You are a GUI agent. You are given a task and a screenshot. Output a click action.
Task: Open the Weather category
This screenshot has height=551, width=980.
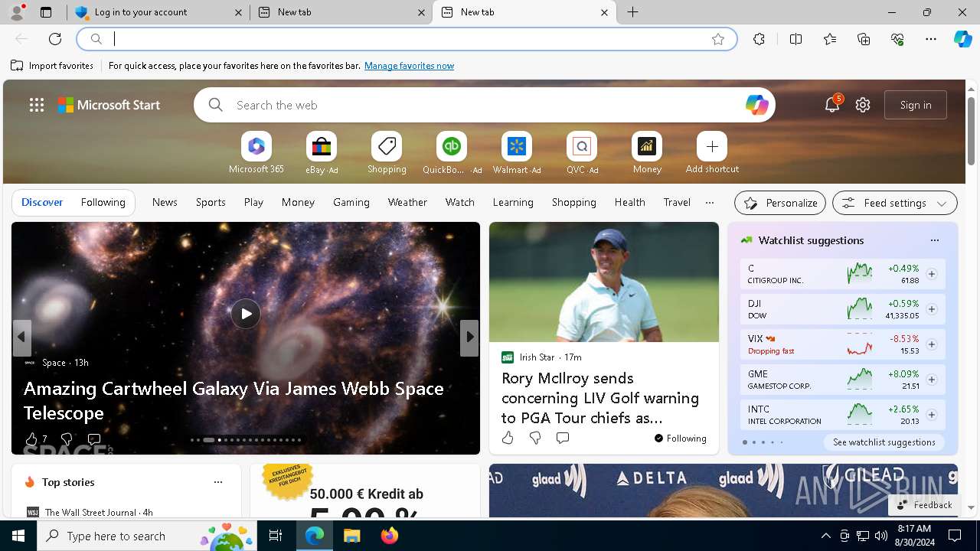click(407, 202)
